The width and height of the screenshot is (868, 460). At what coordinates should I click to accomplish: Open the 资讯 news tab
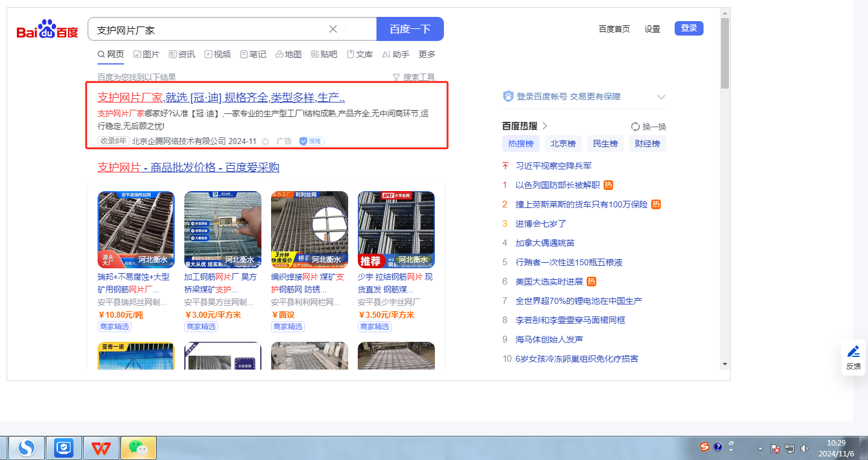pyautogui.click(x=182, y=54)
